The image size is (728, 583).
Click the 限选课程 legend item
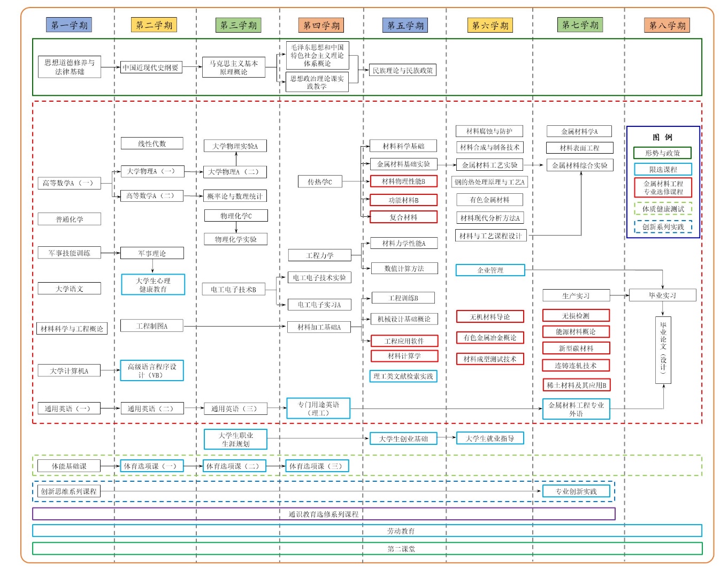tap(663, 169)
